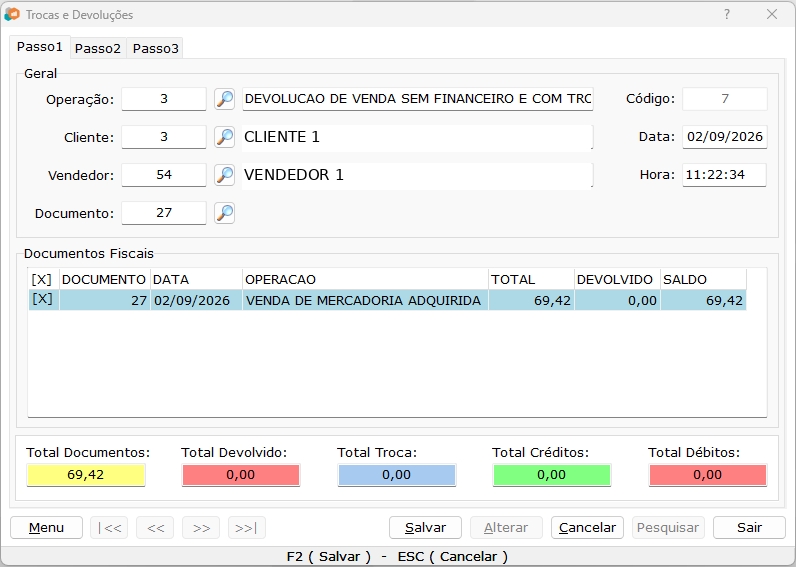The height and width of the screenshot is (567, 796).
Task: Click the DEVOLVIDO 0,00 cell in row 27
Action: coord(617,300)
